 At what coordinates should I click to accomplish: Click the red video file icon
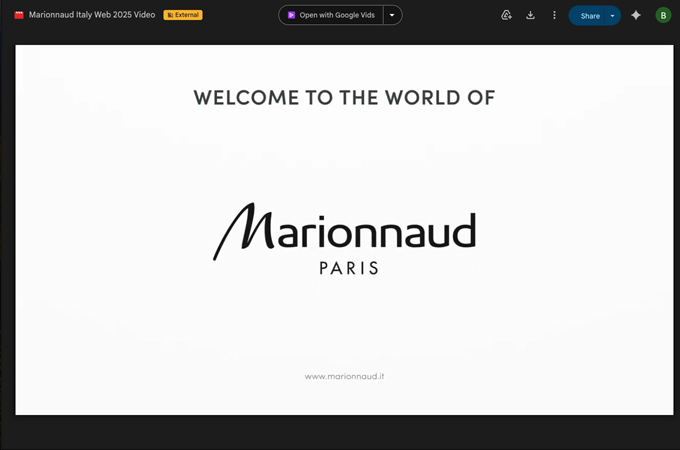click(19, 15)
